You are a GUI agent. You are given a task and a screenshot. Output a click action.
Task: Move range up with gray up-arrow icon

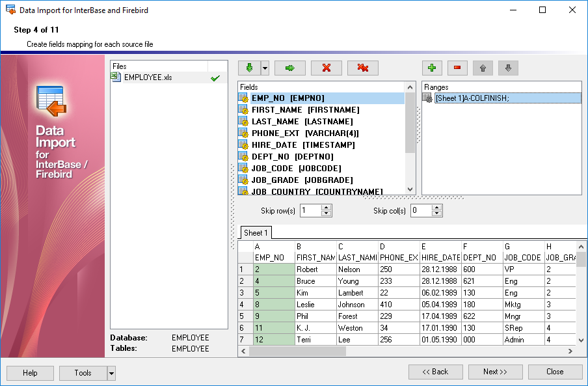482,68
